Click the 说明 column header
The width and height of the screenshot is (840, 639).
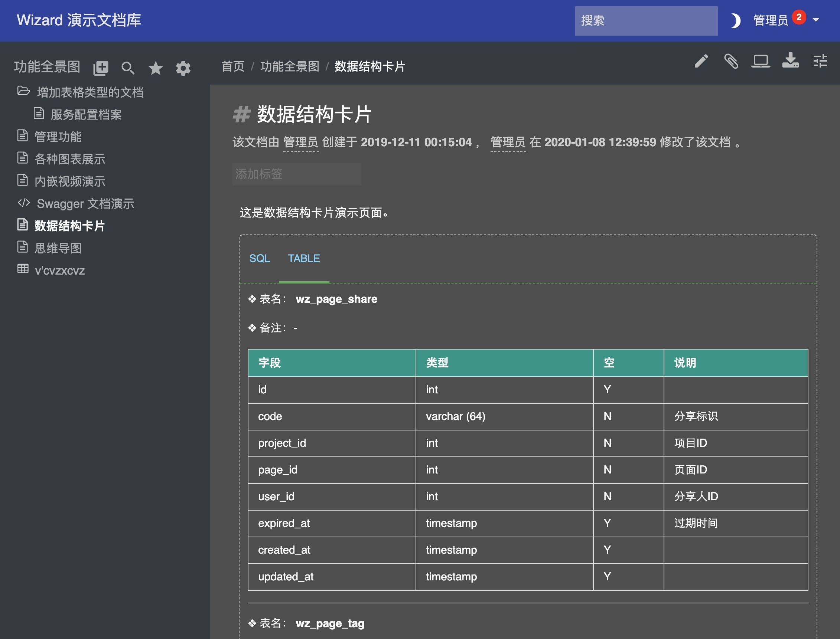coord(736,363)
